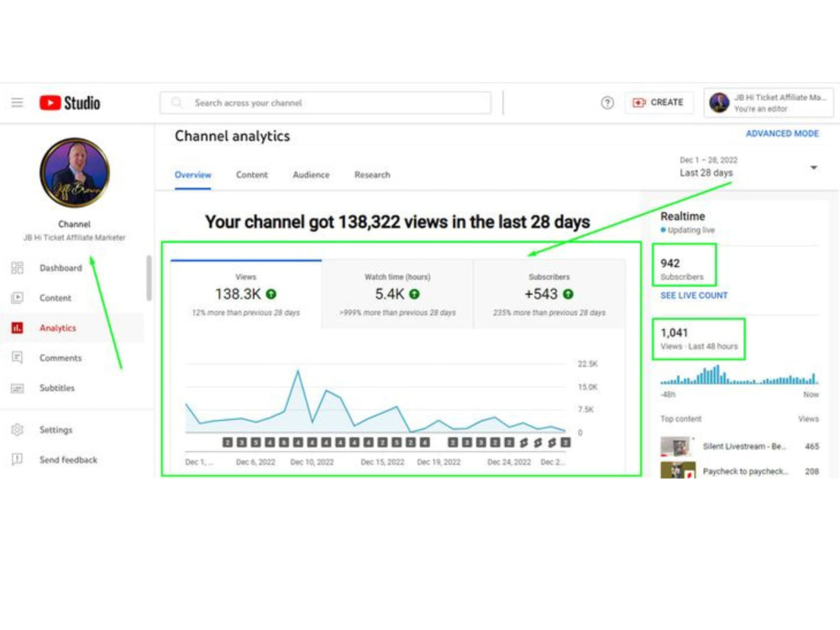Screen dimensions: 840x630
Task: Open Paycheck to paycheck video thumbnail
Action: tap(678, 470)
